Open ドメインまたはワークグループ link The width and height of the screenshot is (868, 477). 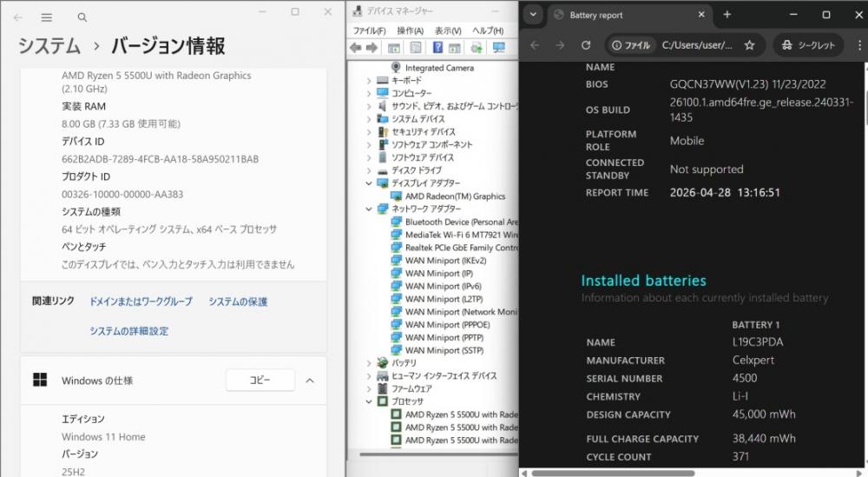pos(141,301)
